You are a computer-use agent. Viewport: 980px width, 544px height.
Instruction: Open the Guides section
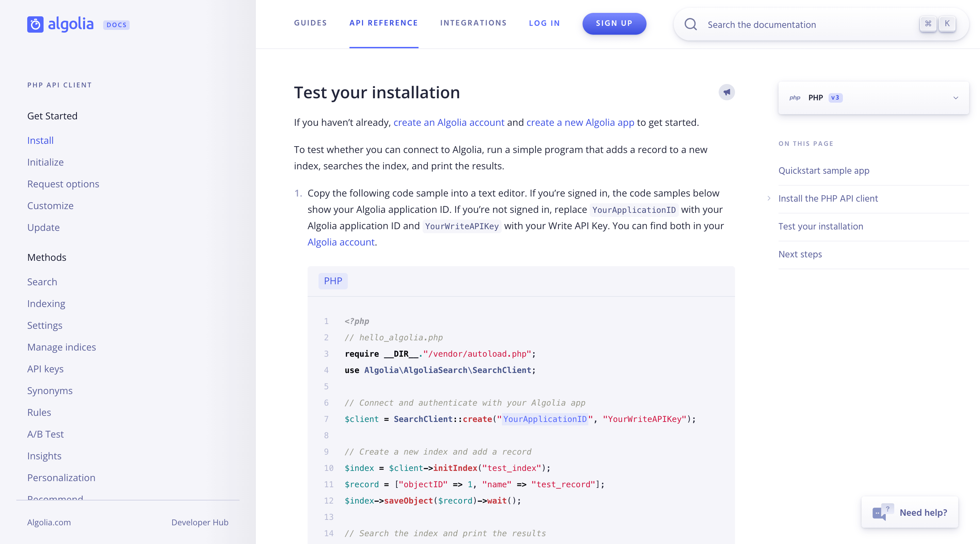[x=310, y=23]
